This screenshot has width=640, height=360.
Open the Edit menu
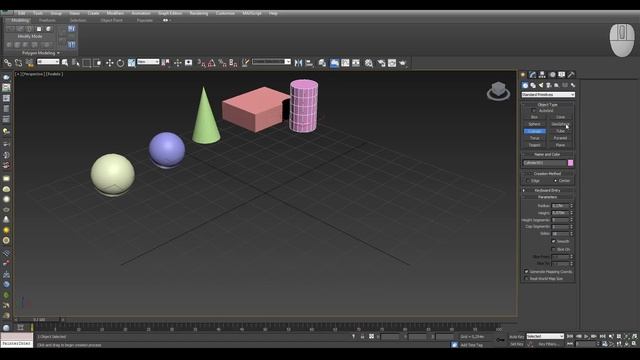[x=22, y=13]
